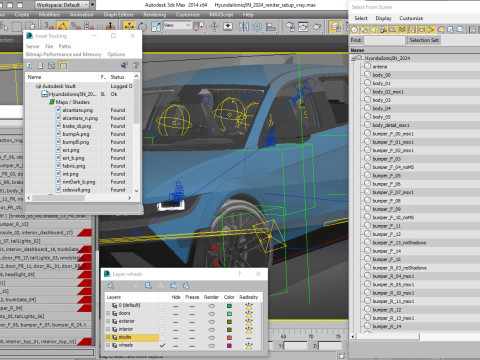
Task: Click the Name column header in Asset Tracking
Action: [x=62, y=77]
